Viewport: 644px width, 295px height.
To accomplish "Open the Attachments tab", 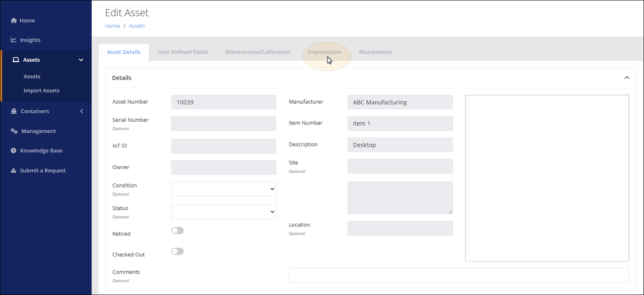I will (375, 52).
